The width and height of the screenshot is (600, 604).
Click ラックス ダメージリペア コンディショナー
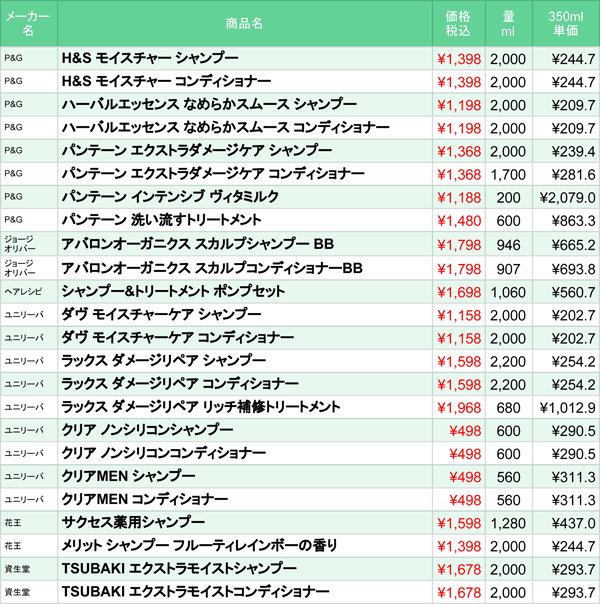click(180, 384)
